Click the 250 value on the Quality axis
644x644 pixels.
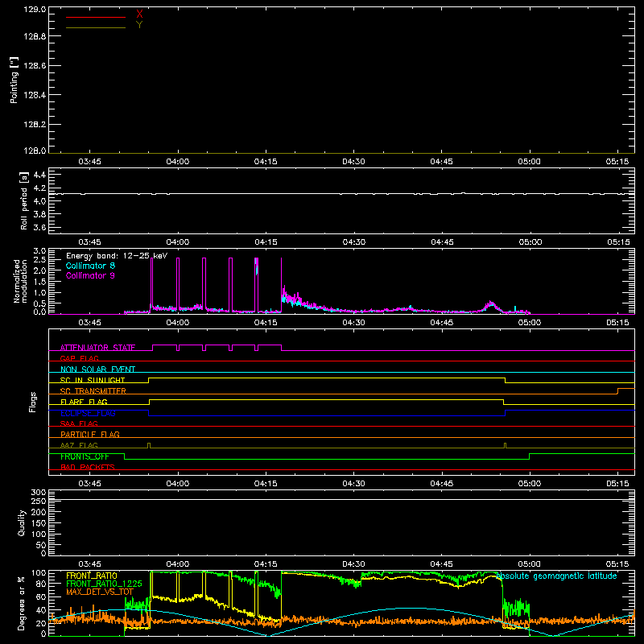(38, 502)
